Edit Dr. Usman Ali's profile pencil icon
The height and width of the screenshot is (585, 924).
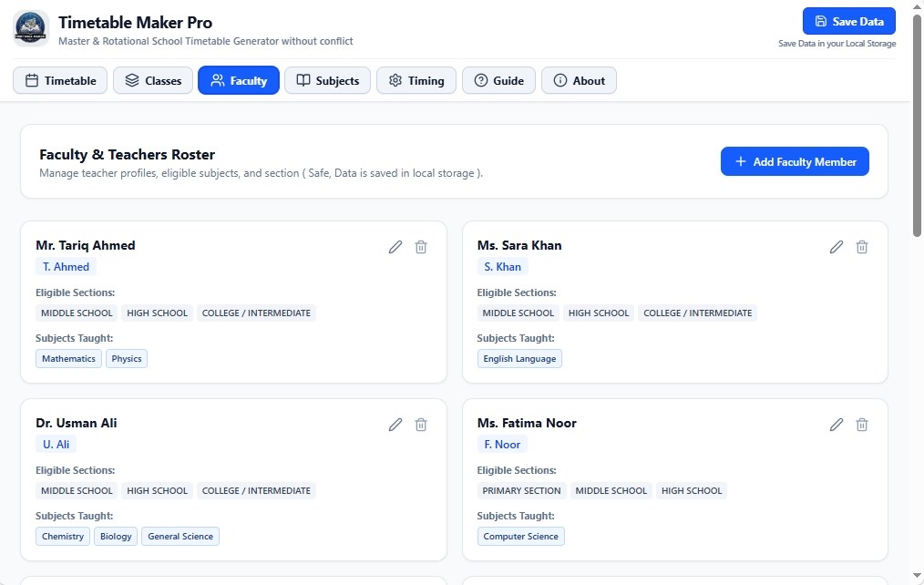(x=395, y=425)
